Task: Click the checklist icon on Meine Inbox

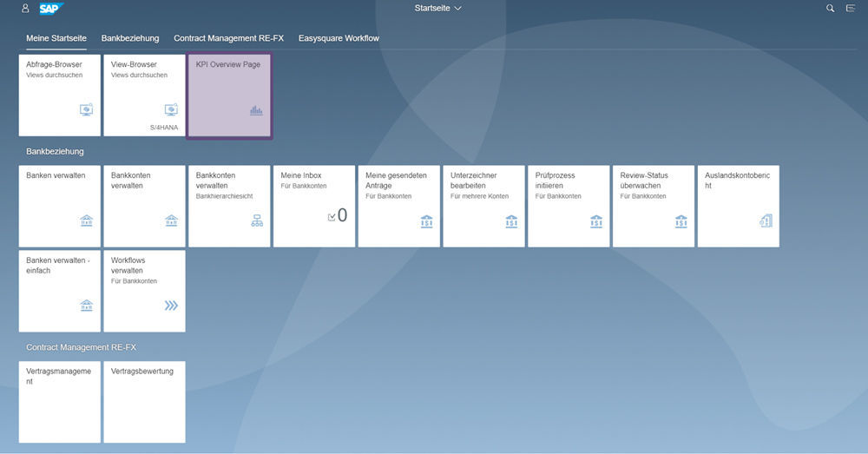Action: tap(331, 217)
